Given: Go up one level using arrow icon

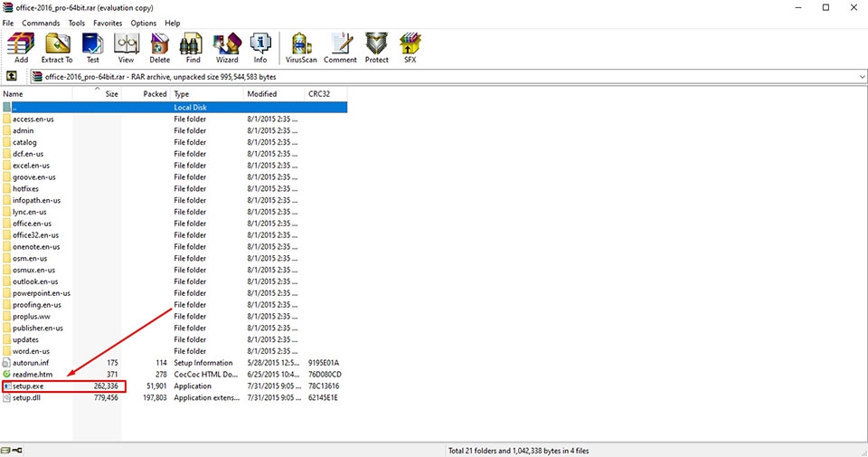Looking at the screenshot, I should click(12, 76).
